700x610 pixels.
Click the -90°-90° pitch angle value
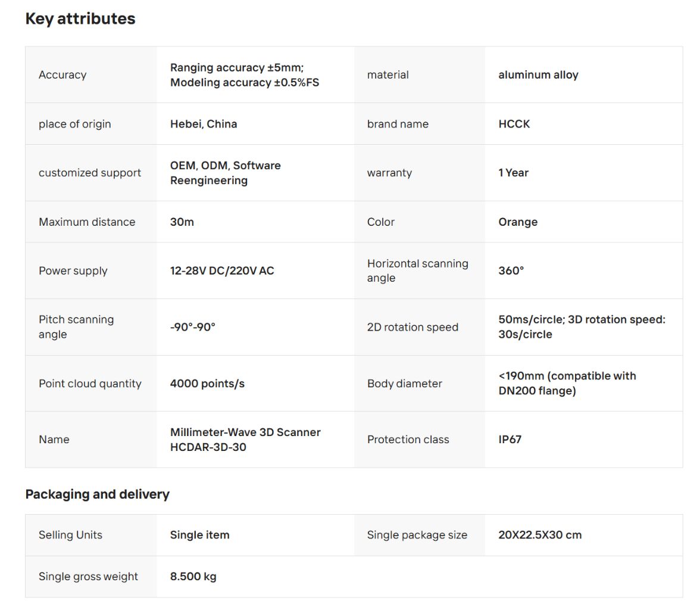pos(193,327)
